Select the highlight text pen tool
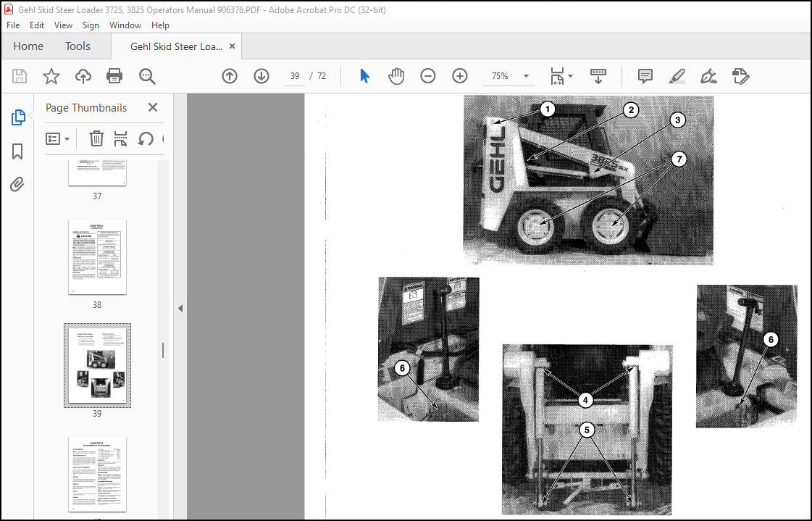This screenshot has height=521, width=812. (x=677, y=76)
